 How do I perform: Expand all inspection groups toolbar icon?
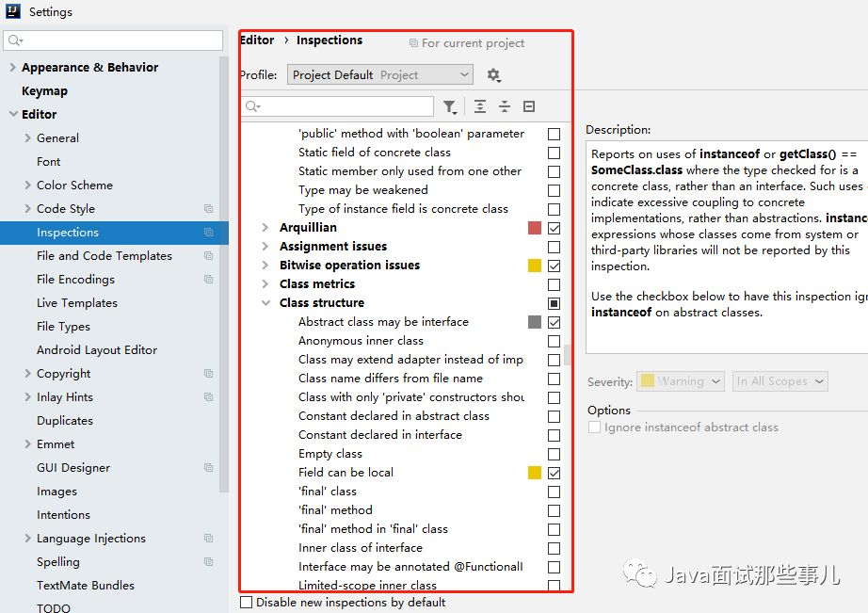[x=480, y=106]
